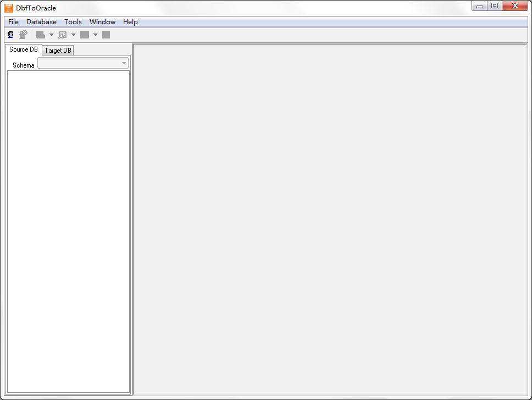Open the Help menu
Screen dimensions: 532x400
[x=130, y=21]
